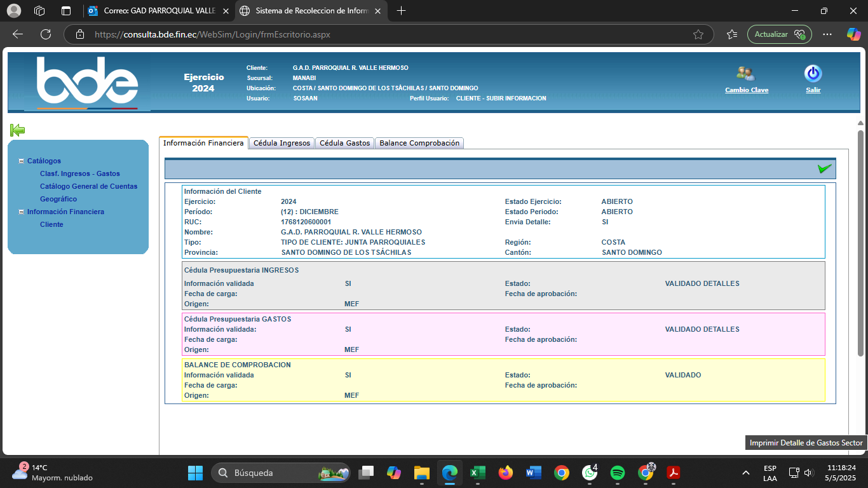Click the green back arrow icon

coord(17,130)
